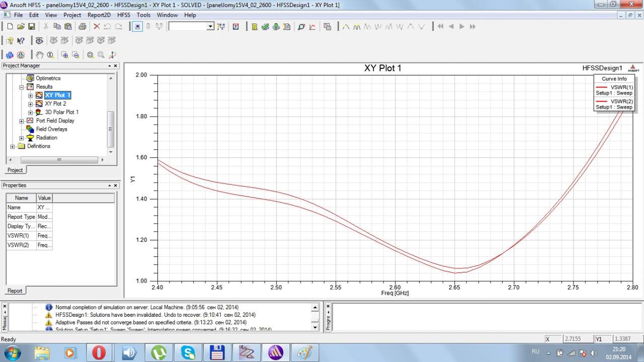Toggle the eye visibility icon in toolbar
The image size is (644, 362).
[x=39, y=41]
